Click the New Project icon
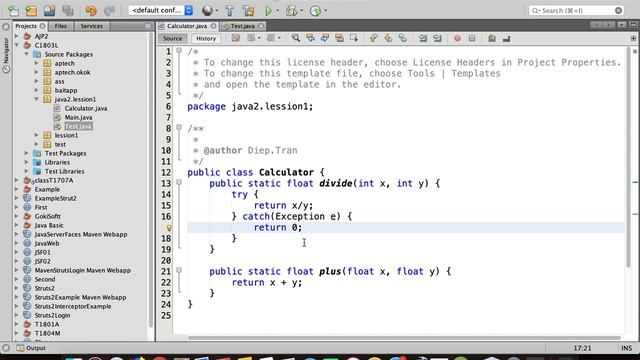Image resolution: width=640 pixels, height=360 pixels. pyautogui.click(x=31, y=11)
